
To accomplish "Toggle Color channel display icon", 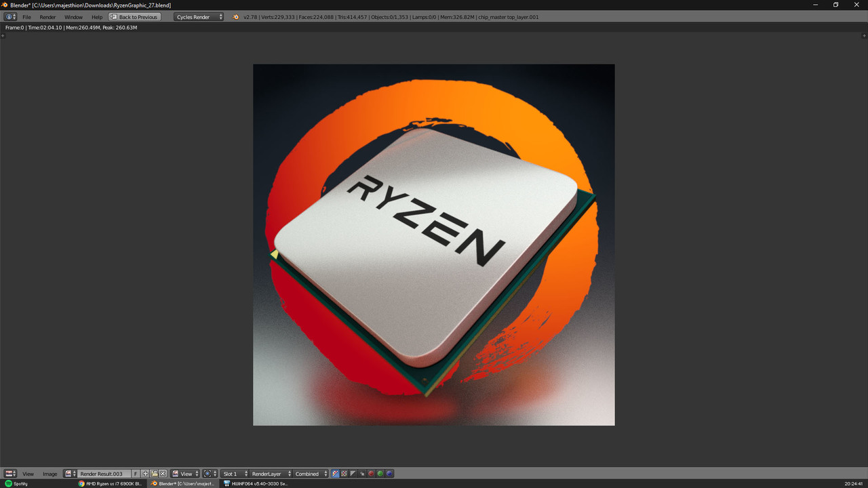I will (344, 474).
